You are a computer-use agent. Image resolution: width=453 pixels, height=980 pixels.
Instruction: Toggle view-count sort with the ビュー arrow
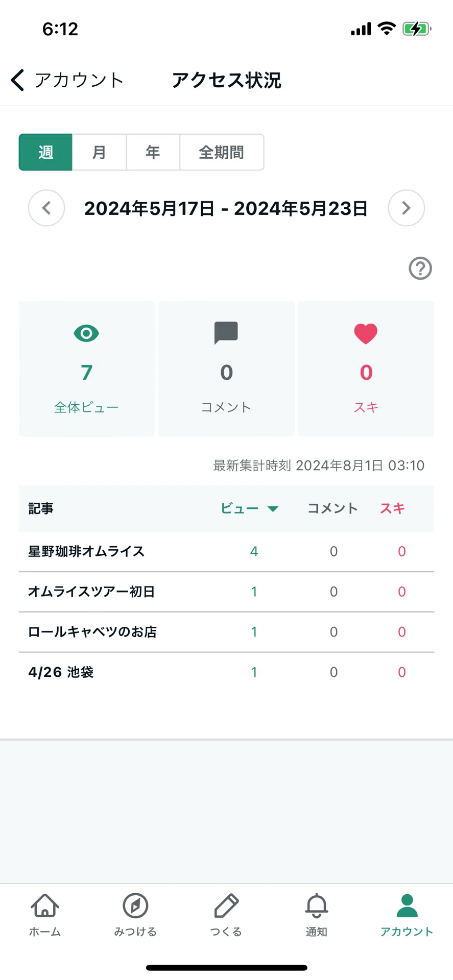273,509
